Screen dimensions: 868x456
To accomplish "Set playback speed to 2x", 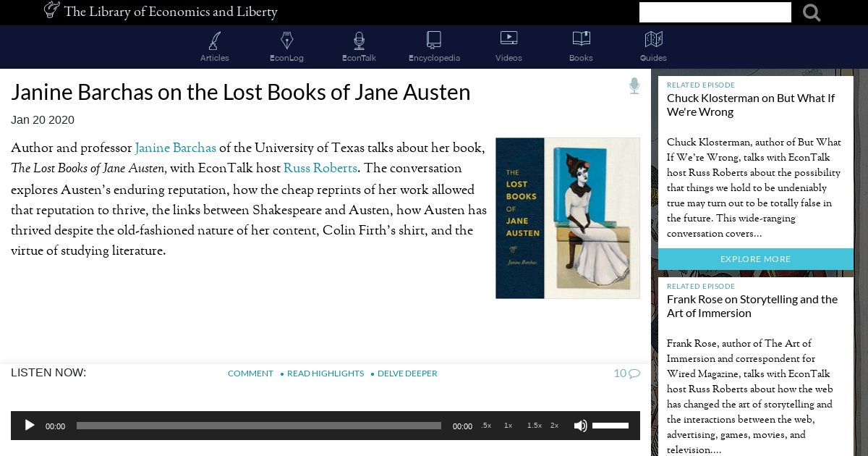I will pyautogui.click(x=554, y=426).
